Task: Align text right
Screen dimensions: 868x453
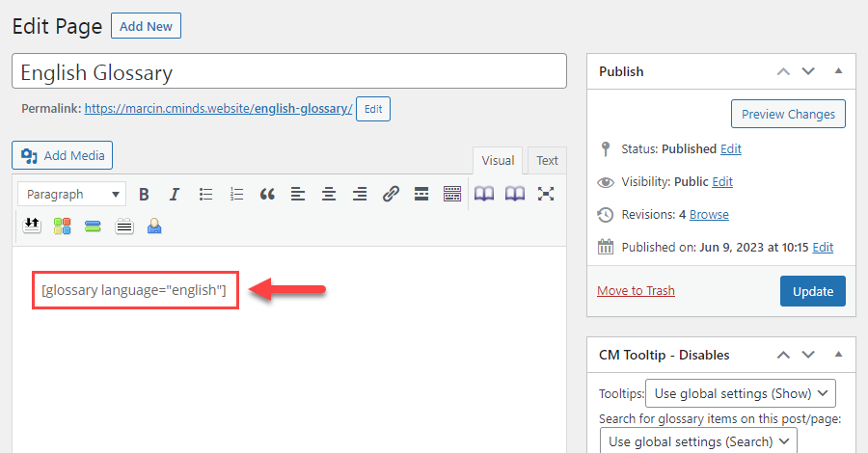Action: (360, 194)
